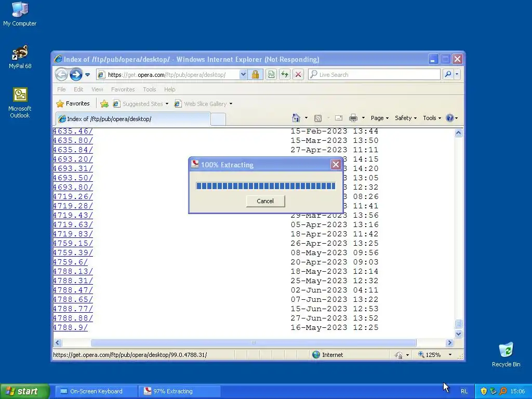Open recent pages dropdown next to Forward

coord(87,75)
